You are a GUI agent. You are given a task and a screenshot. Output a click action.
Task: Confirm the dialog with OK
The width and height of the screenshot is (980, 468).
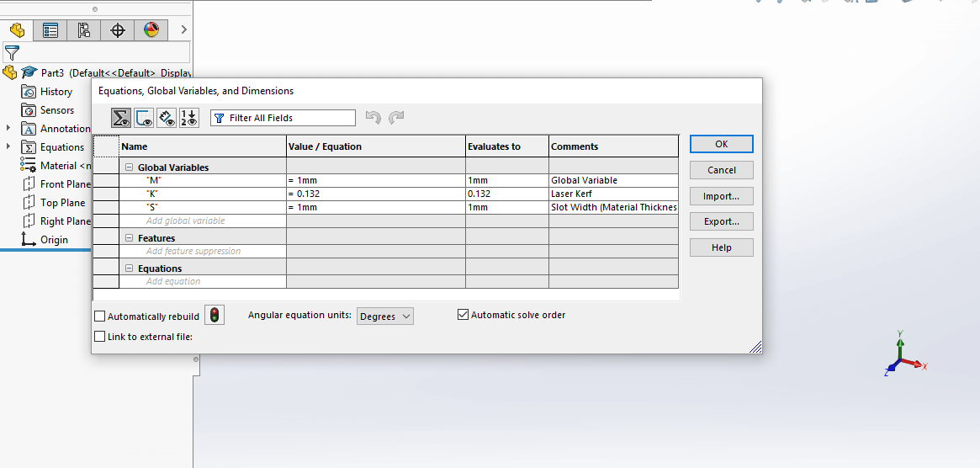click(x=721, y=144)
